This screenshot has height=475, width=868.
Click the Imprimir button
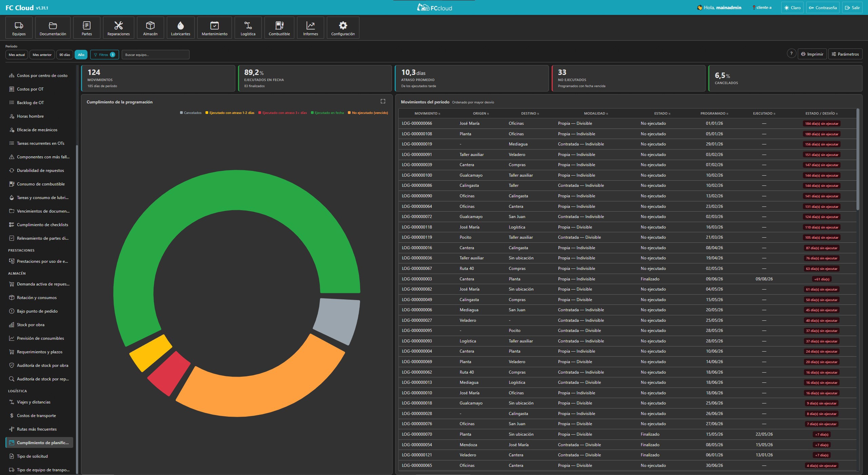812,54
